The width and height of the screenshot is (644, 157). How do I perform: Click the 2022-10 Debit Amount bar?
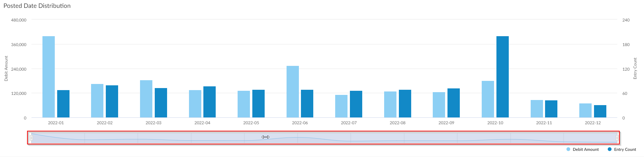488,99
